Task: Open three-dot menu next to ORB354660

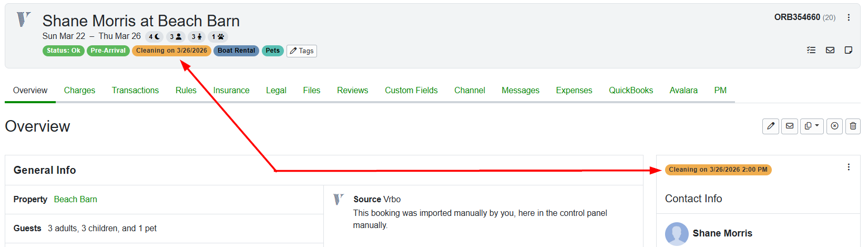Action: (x=849, y=17)
